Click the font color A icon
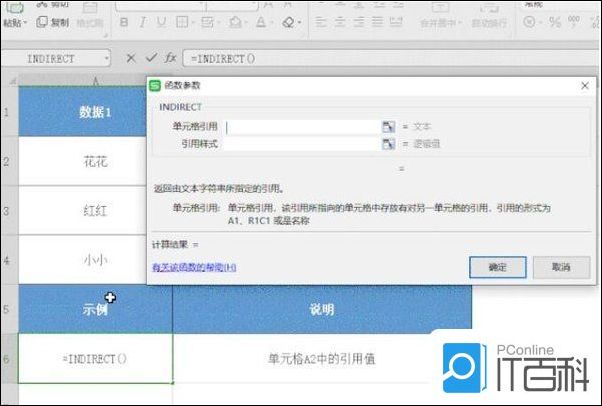Image resolution: width=602 pixels, height=406 pixels. tap(261, 22)
